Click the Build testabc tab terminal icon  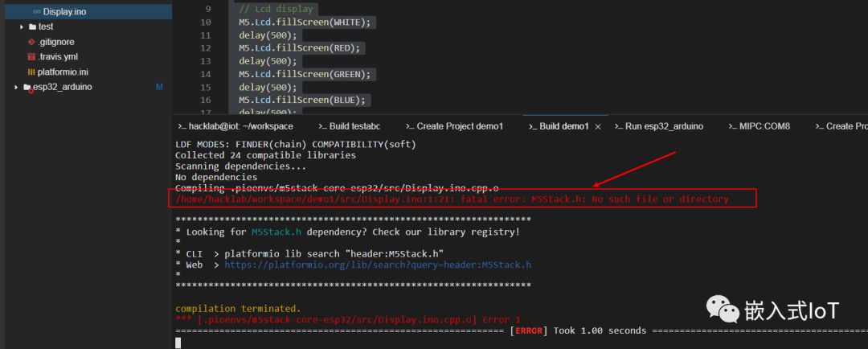tap(323, 126)
